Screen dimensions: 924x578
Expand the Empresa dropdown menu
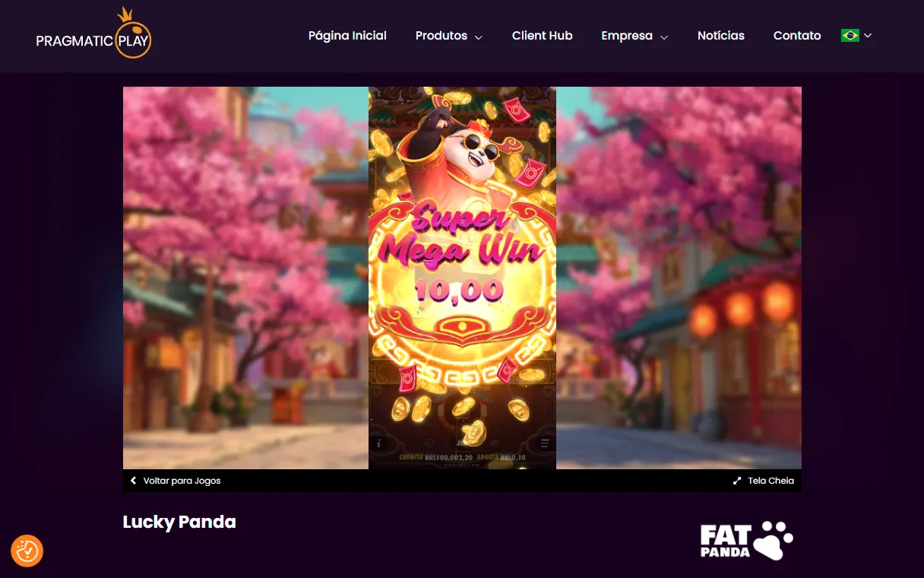634,36
